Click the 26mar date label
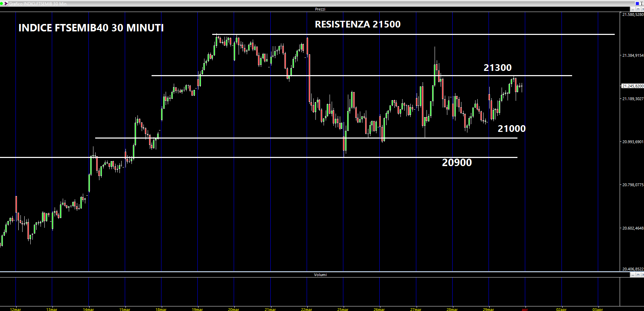The image size is (644, 311). (x=379, y=309)
